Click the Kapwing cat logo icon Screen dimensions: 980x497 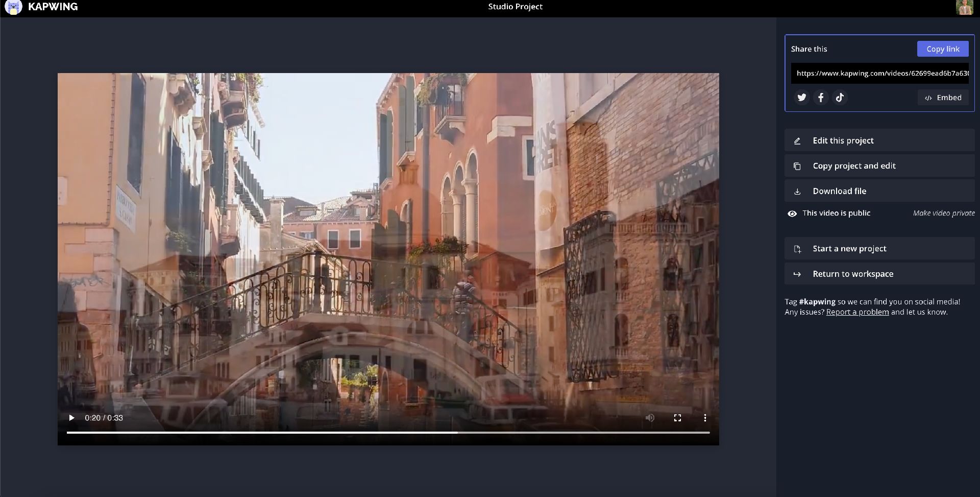point(13,7)
